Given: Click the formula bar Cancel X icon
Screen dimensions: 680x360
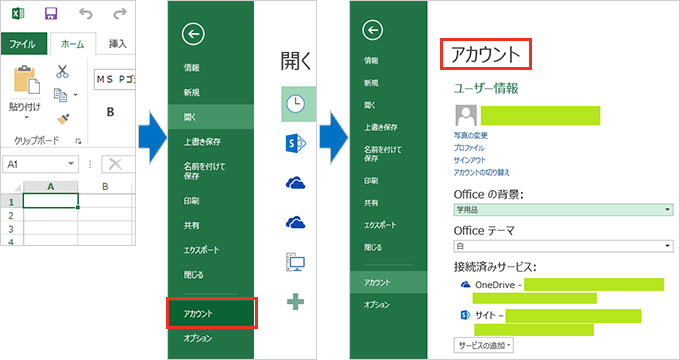Looking at the screenshot, I should click(x=115, y=164).
